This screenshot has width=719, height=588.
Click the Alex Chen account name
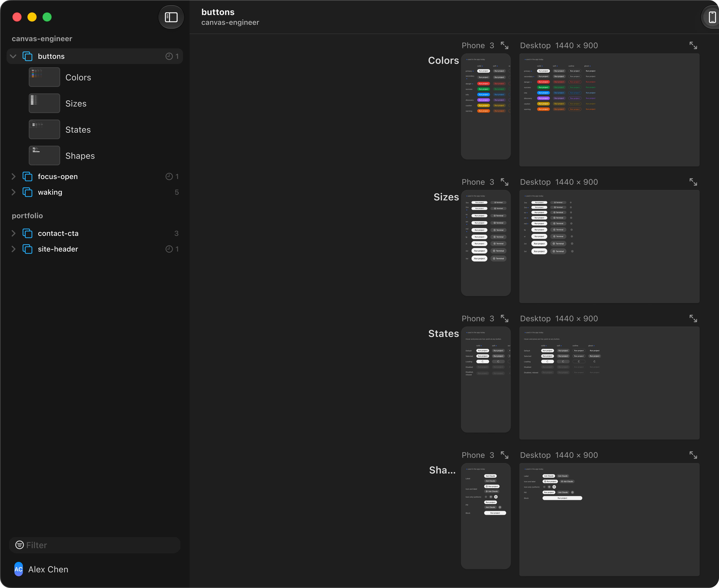point(48,569)
